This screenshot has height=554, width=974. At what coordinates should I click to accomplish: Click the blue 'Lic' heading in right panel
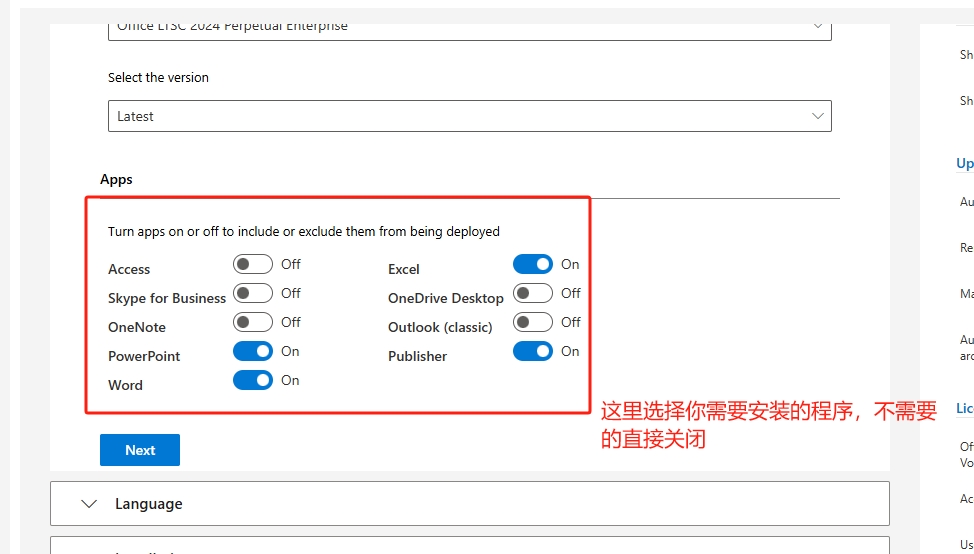click(964, 408)
